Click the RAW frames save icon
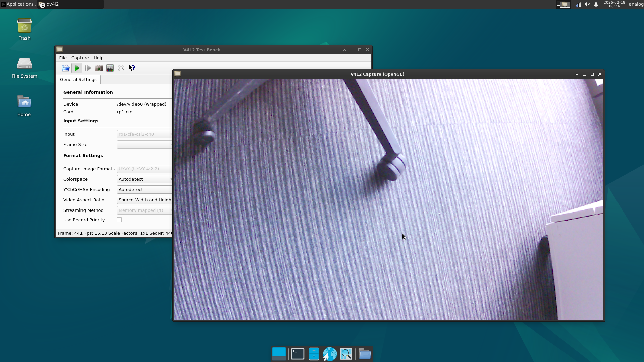Screen dimensions: 644x362 tap(110, 68)
